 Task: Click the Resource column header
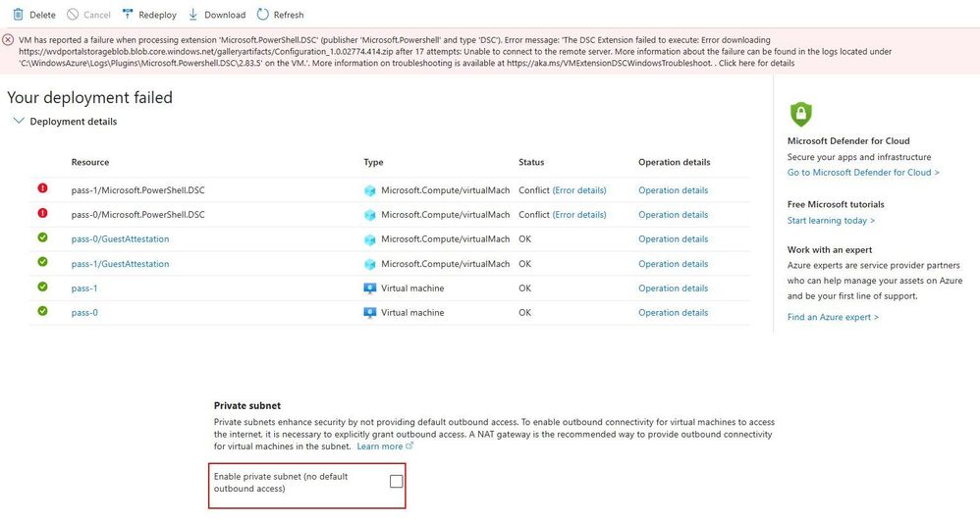(x=90, y=162)
